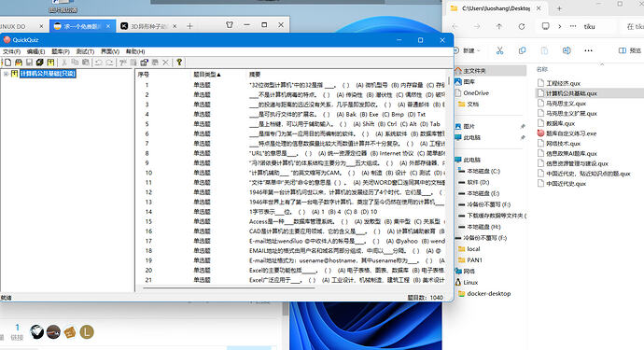Click the browser extension icon beside new tab
The width and height of the screenshot is (644, 350).
pyautogui.click(x=230, y=25)
